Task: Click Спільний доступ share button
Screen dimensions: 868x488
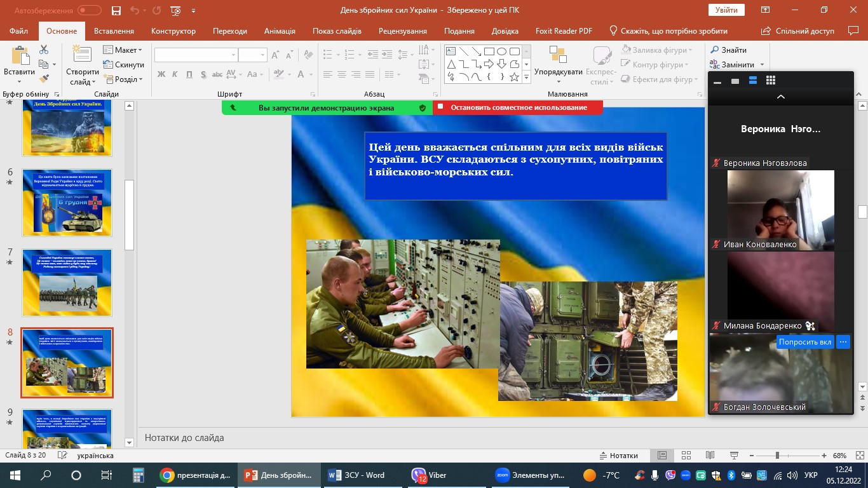Action: [799, 30]
